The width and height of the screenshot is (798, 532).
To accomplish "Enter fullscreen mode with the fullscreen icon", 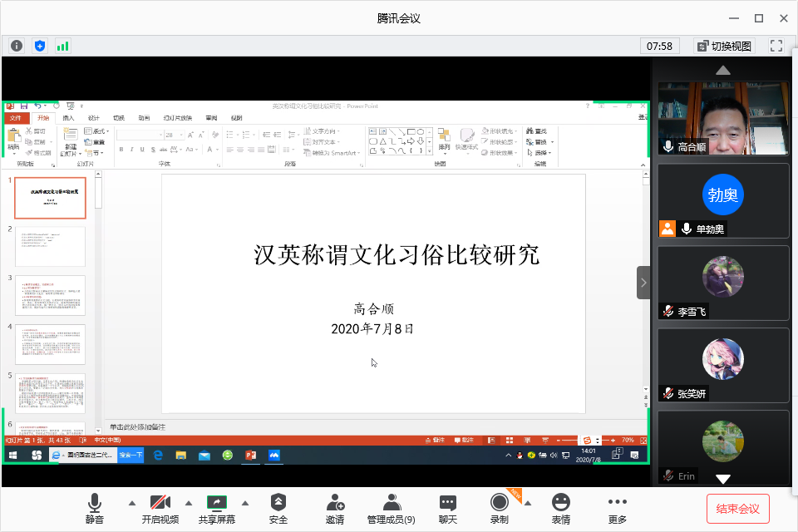I will (776, 46).
